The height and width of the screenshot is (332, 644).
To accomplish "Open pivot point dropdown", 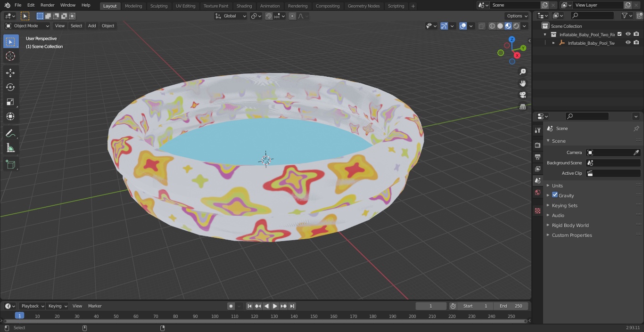I will click(256, 16).
